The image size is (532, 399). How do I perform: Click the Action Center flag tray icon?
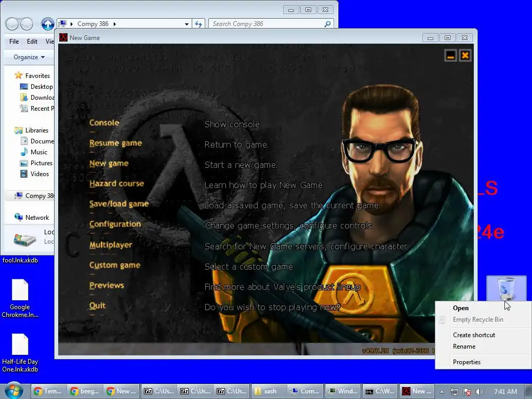pyautogui.click(x=467, y=392)
